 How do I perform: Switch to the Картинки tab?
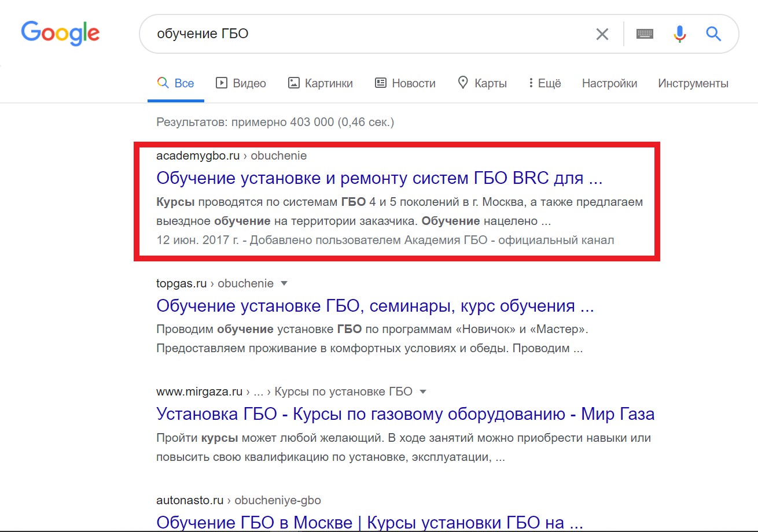point(320,83)
